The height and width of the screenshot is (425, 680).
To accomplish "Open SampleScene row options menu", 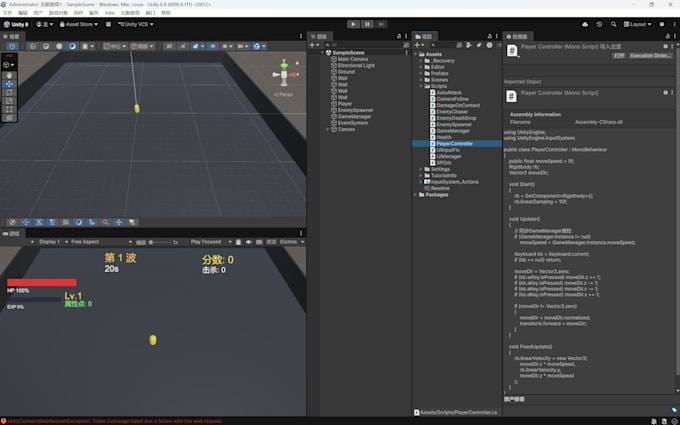I will click(x=406, y=52).
